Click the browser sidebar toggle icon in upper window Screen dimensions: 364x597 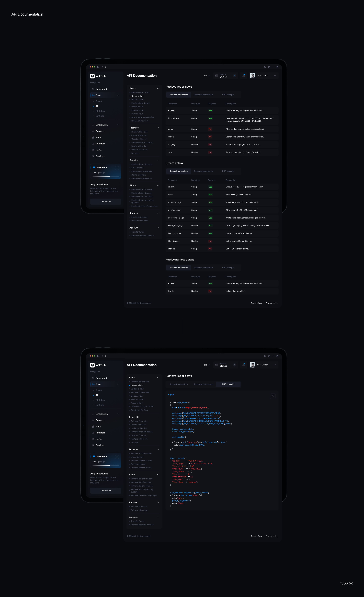[x=98, y=67]
